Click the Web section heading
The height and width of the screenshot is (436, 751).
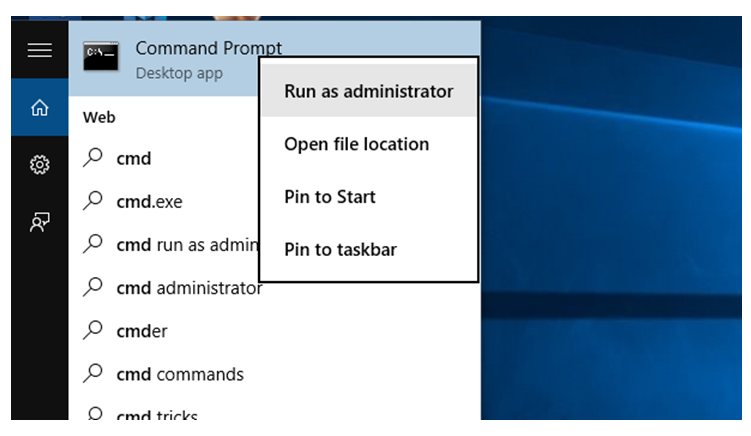99,117
